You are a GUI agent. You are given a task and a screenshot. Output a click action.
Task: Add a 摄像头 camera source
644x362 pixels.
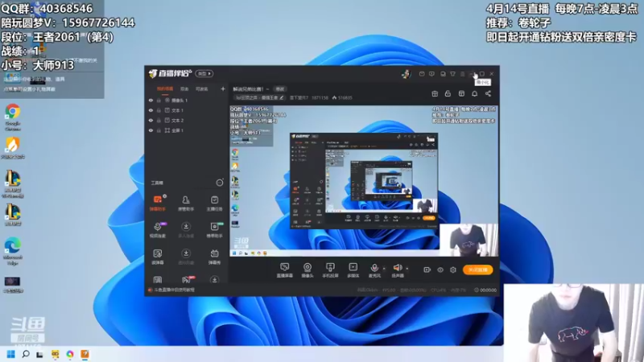point(308,270)
